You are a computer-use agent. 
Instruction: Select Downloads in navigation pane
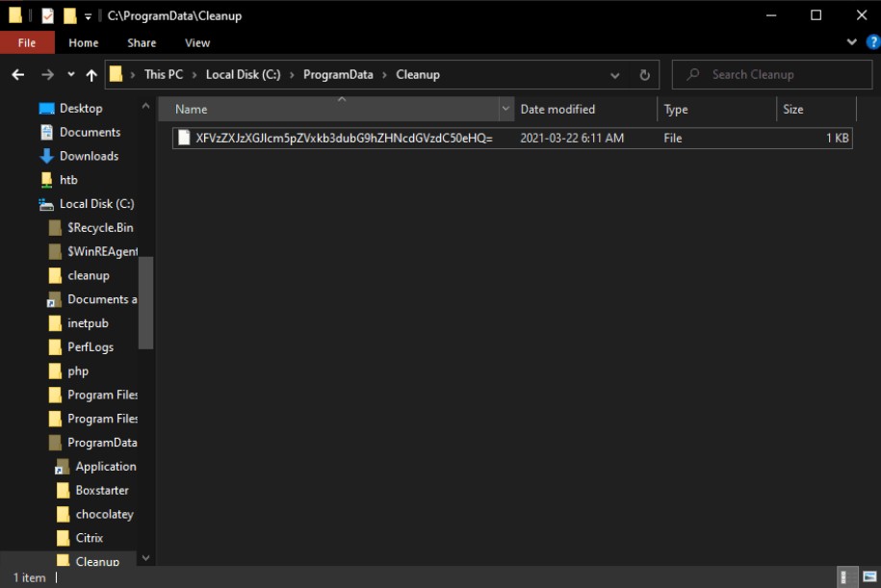89,156
